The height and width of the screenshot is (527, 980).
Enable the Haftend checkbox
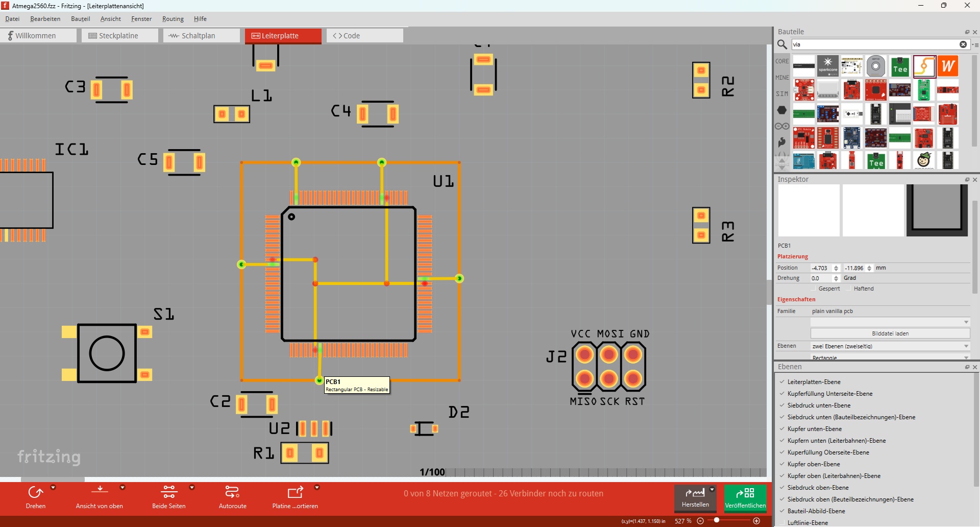click(849, 289)
